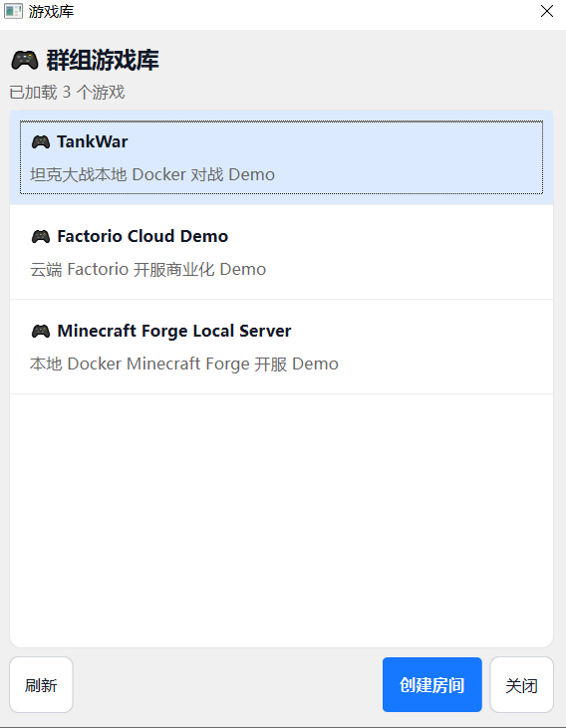Click the empty area below the game list entries
Screen dimensions: 566x728
coord(281,520)
